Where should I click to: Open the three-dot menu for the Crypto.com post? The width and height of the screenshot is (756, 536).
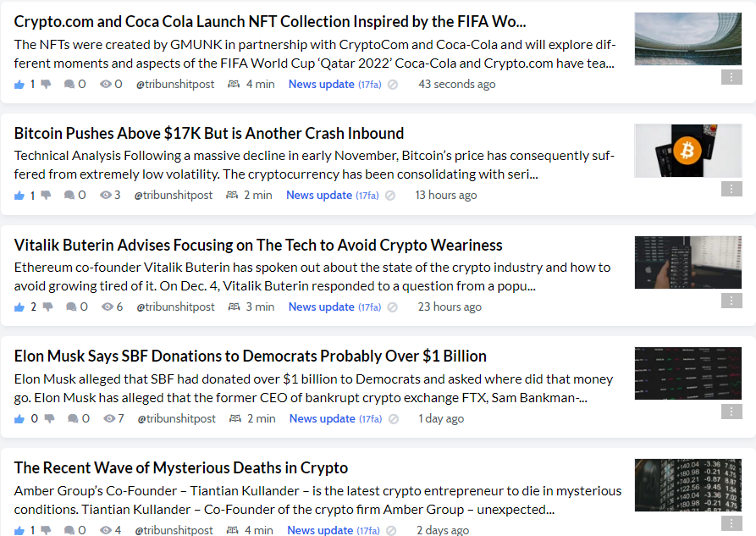731,77
